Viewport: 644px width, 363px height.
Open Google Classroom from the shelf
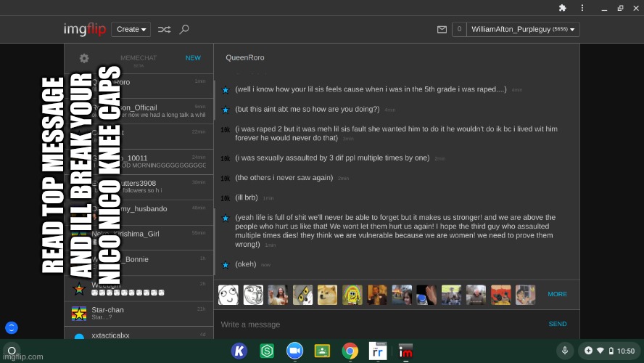[x=322, y=351]
